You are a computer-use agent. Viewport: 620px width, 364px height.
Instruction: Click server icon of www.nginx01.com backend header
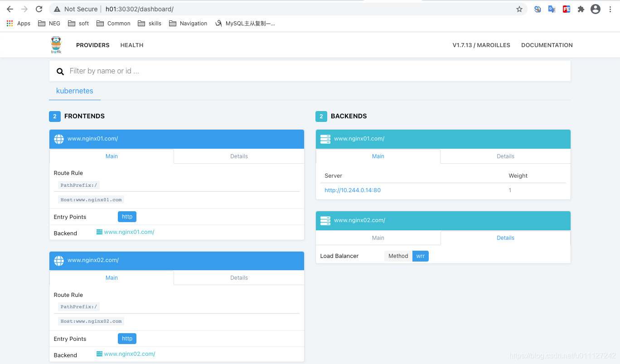pyautogui.click(x=325, y=139)
